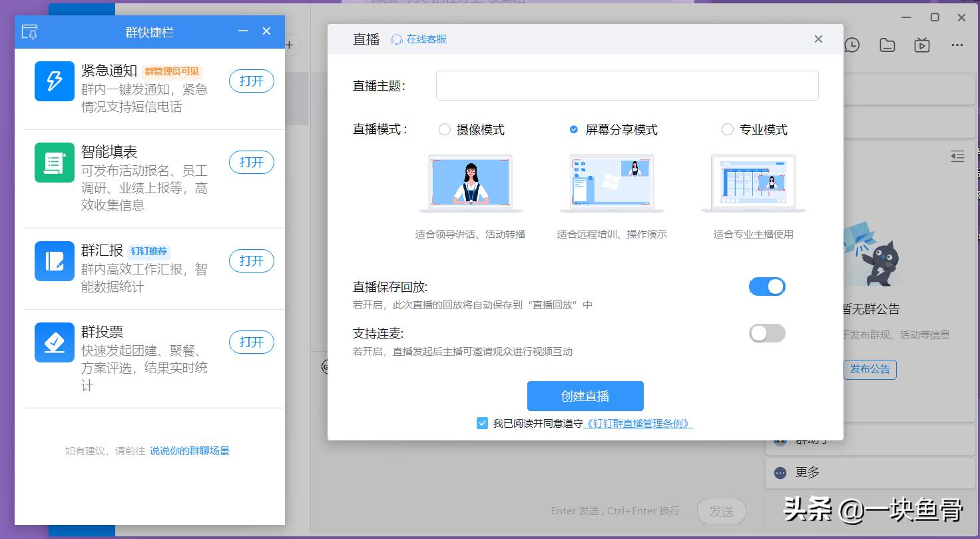The width and height of the screenshot is (980, 539).
Task: Click the 专业模式 laptop illustration
Action: click(754, 183)
